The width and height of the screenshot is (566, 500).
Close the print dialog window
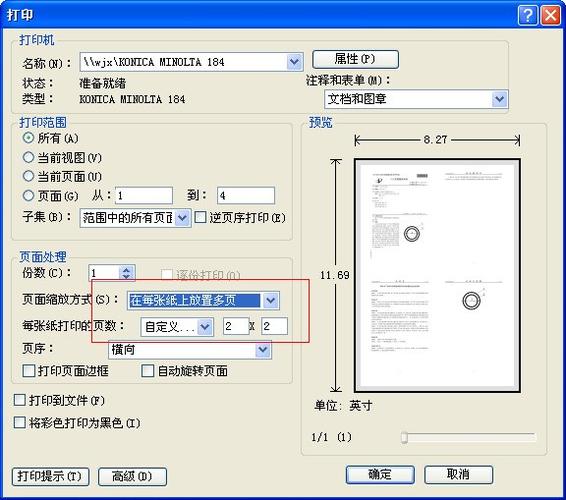click(x=551, y=16)
